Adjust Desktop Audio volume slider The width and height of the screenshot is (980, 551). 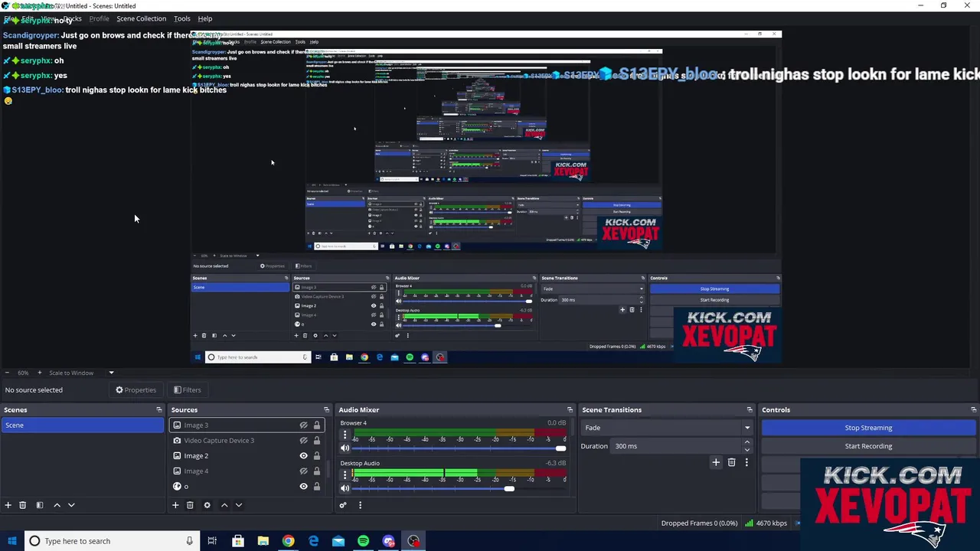(x=509, y=489)
